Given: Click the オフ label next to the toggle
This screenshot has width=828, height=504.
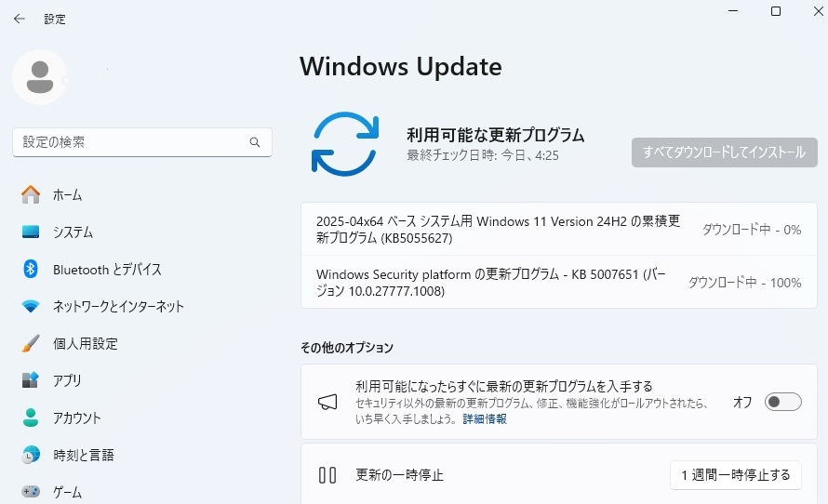Looking at the screenshot, I should click(742, 402).
